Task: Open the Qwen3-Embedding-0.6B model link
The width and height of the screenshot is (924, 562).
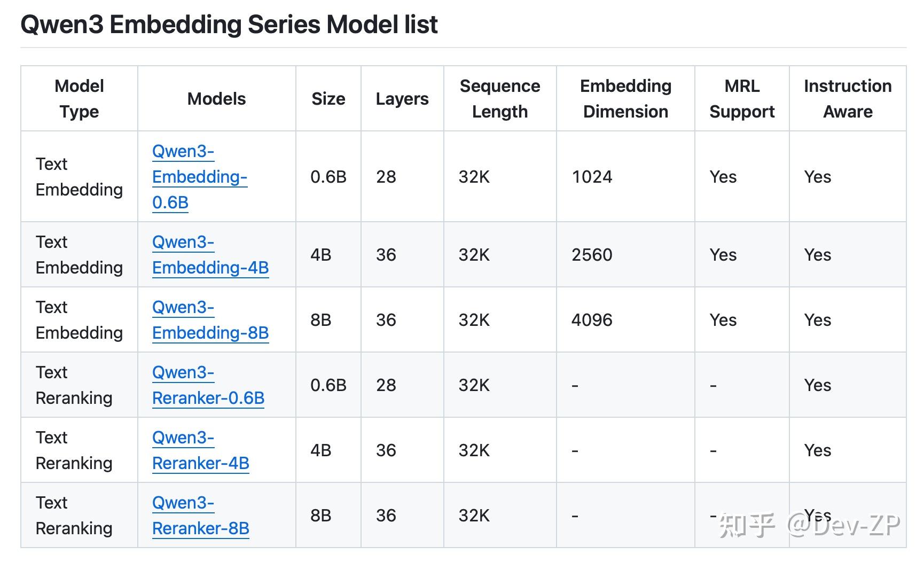Action: point(199,177)
